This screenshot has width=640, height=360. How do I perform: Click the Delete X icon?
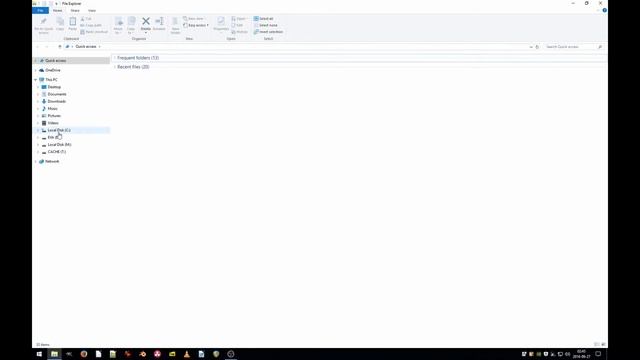pos(146,22)
